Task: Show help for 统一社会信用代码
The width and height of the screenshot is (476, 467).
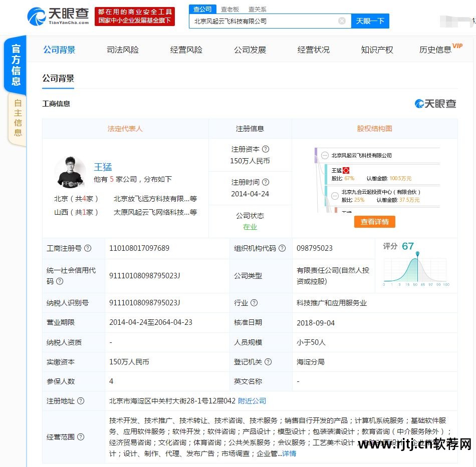Action: (x=60, y=281)
